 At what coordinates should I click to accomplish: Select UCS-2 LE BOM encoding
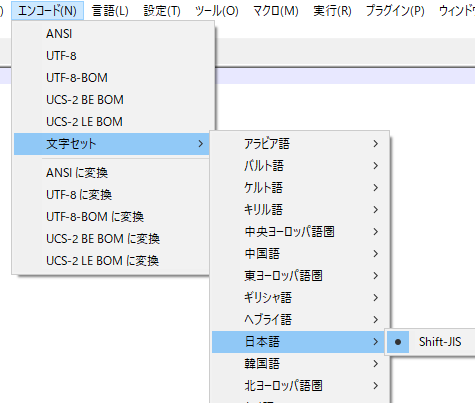tap(112, 122)
